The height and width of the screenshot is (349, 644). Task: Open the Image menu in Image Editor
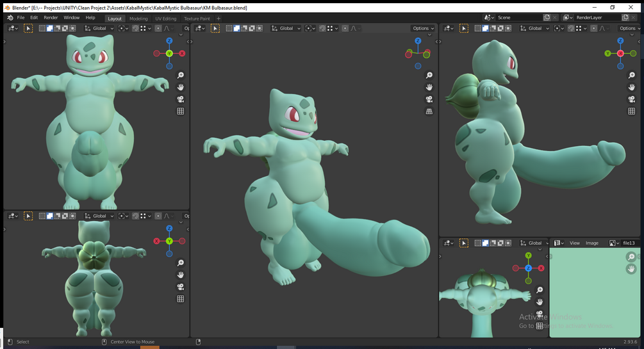(x=592, y=243)
